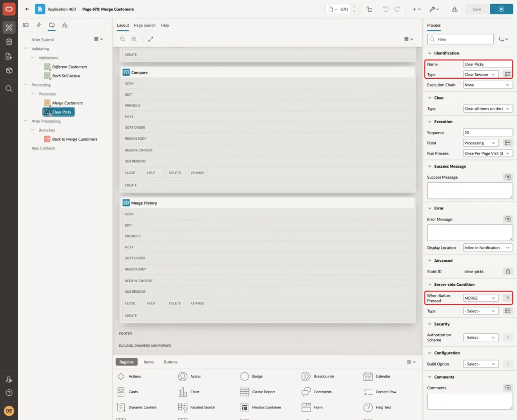Open the Create plus dropdown menu
Image resolution: width=517 pixels, height=420 pixels.
417,9
